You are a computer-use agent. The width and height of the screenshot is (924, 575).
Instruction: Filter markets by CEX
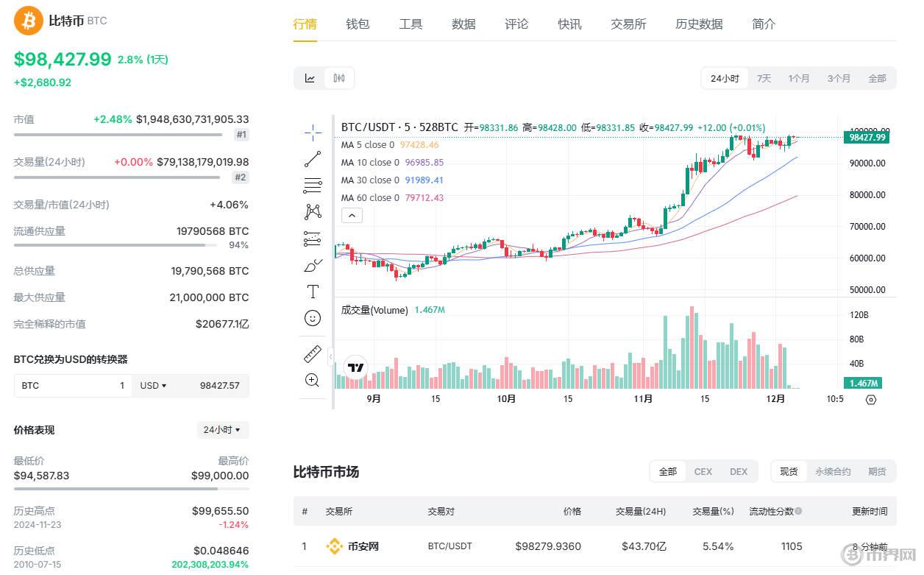tap(703, 471)
